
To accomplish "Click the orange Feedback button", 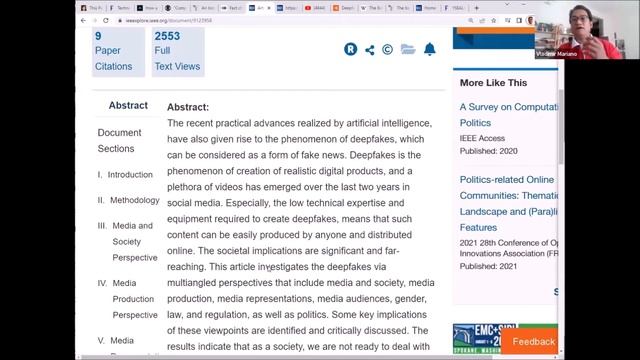I will click(x=531, y=341).
